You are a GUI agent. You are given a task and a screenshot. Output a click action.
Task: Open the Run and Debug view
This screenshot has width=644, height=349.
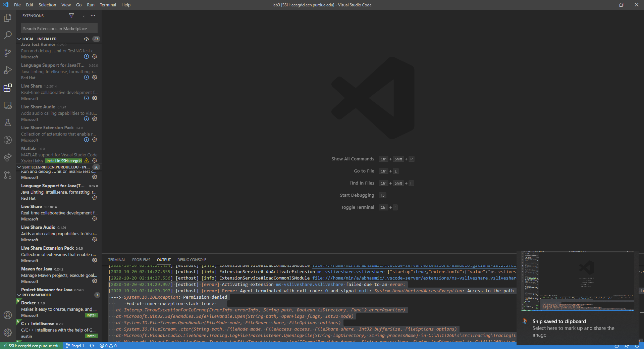pyautogui.click(x=8, y=70)
